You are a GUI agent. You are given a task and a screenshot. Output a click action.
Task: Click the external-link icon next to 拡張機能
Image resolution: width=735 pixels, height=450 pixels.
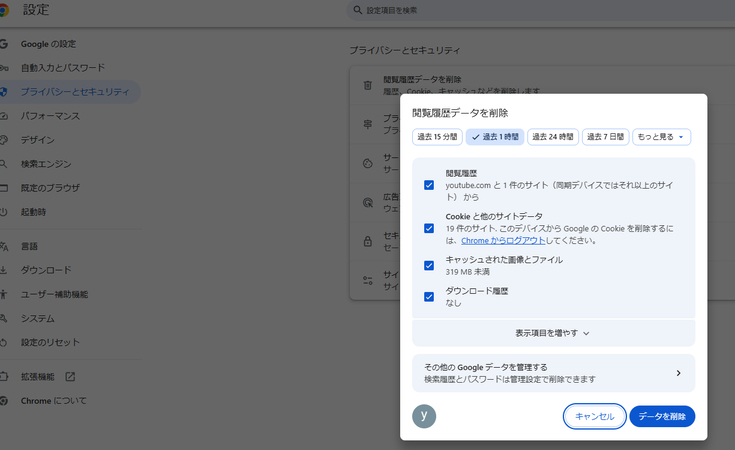coord(70,376)
